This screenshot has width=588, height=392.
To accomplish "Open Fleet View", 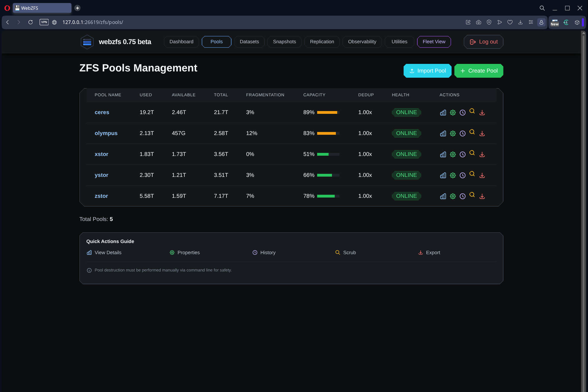I will tap(434, 42).
